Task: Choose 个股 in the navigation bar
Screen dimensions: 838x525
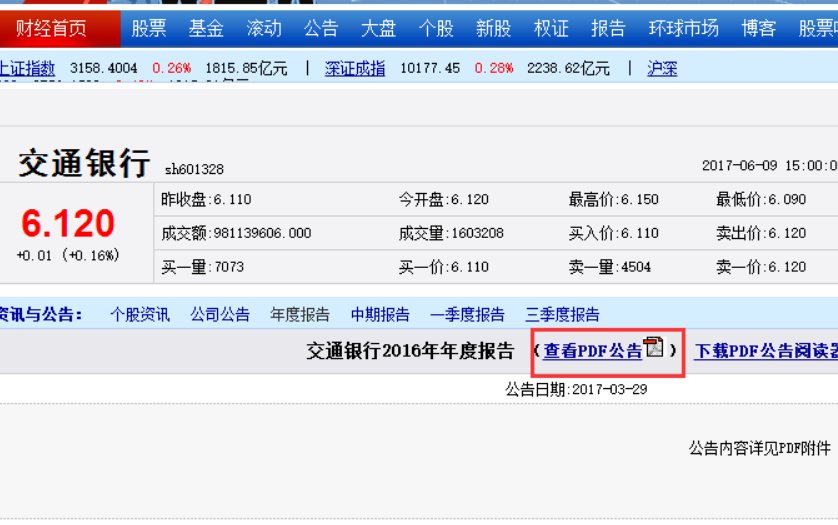Action: (x=436, y=28)
